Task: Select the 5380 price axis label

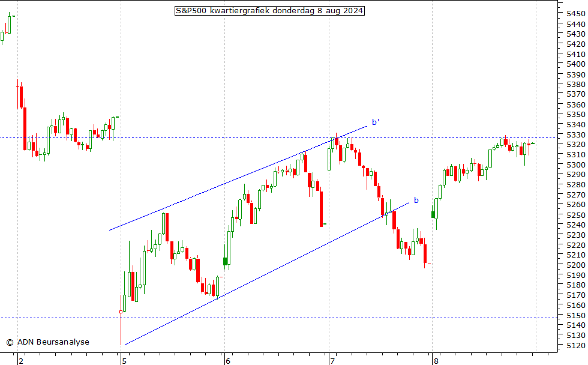Action: tap(575, 85)
